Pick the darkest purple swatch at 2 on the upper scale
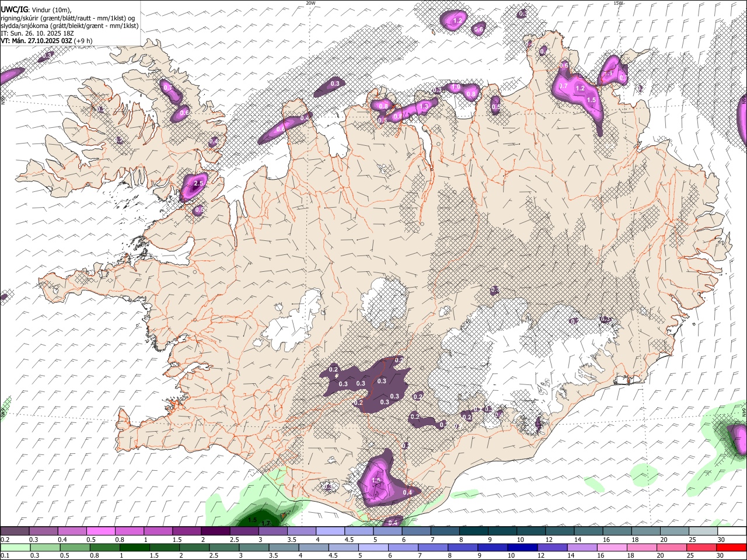This screenshot has width=747, height=560. [215, 531]
